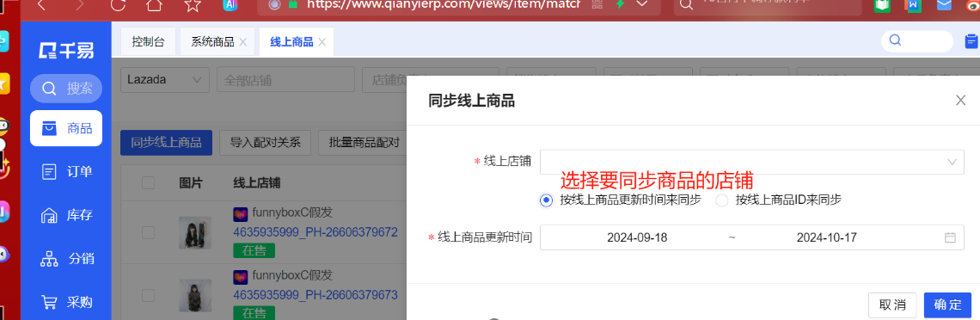Open the AI assistant icon in browser toolbar
The image size is (980, 320).
pos(230,5)
